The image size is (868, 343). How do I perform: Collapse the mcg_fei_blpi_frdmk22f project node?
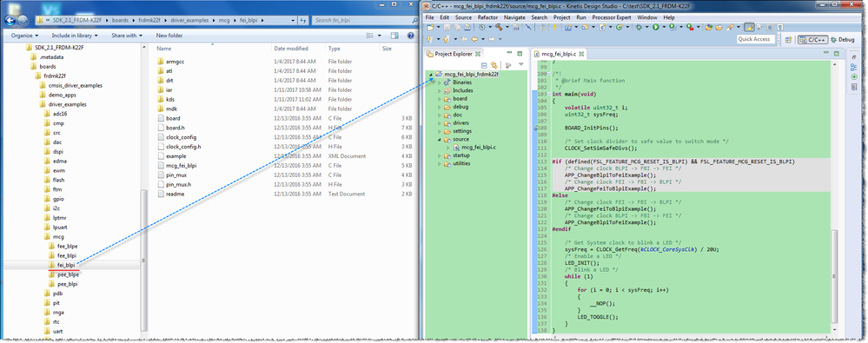click(x=431, y=74)
